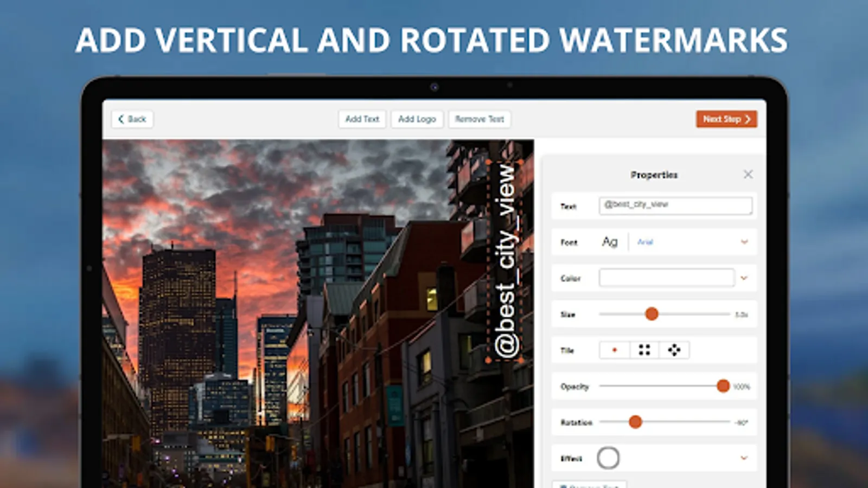Viewport: 868px width, 488px height.
Task: Close the Properties panel
Action: [x=748, y=174]
